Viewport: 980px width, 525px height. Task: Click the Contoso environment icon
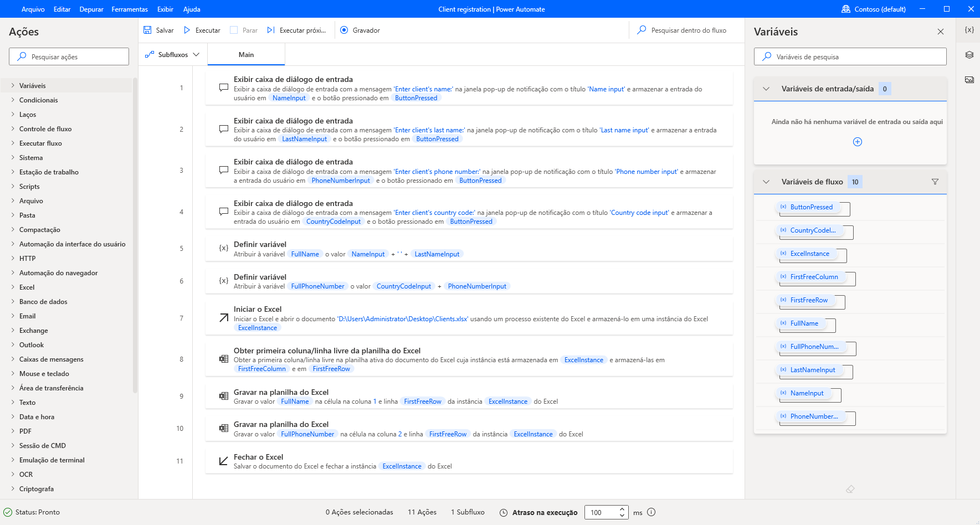(x=846, y=9)
